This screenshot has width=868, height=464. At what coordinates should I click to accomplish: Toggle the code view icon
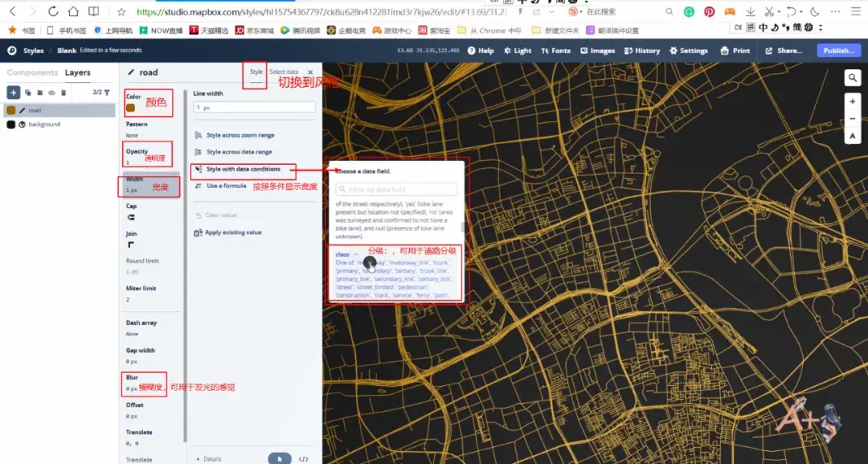(x=303, y=458)
